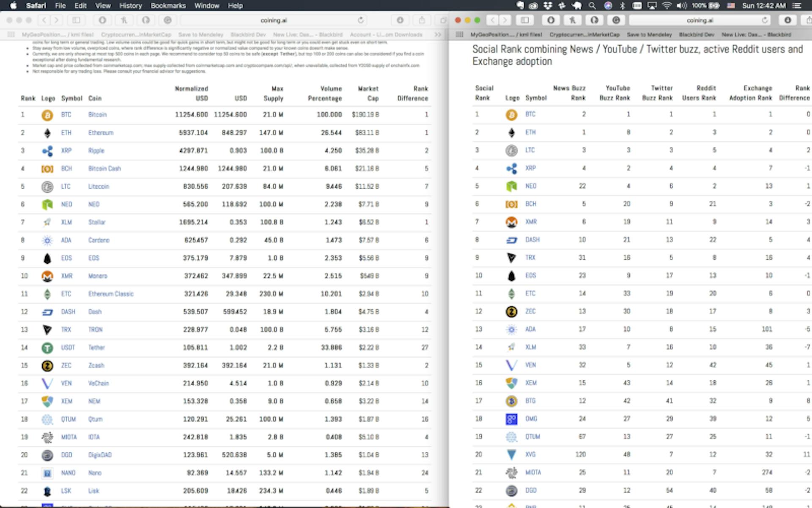Reload the page in the right window's address bar
This screenshot has height=508, width=812.
pos(765,20)
